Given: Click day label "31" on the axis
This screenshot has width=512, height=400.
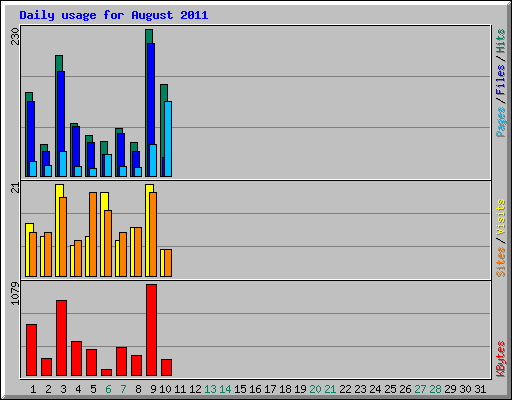Looking at the screenshot, I should click(480, 389).
